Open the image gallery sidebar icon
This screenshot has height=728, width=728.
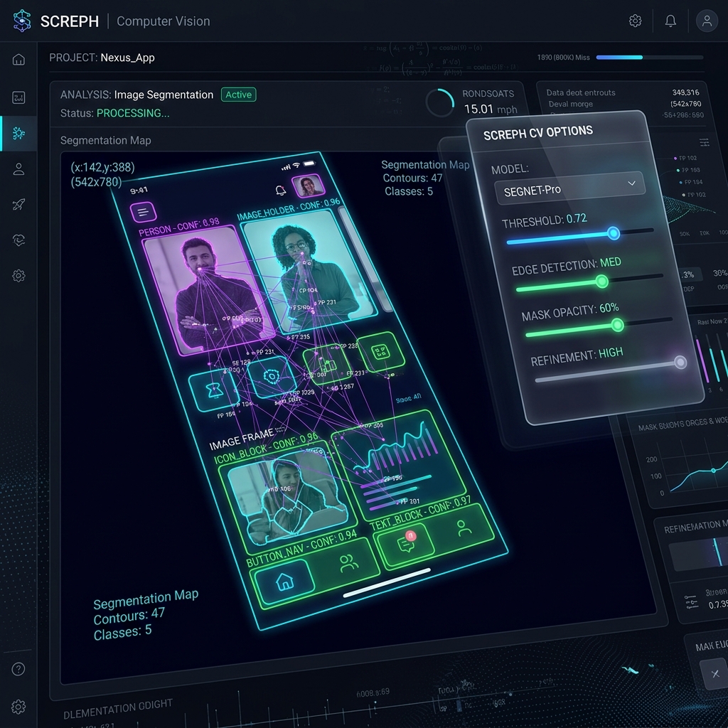point(18,97)
